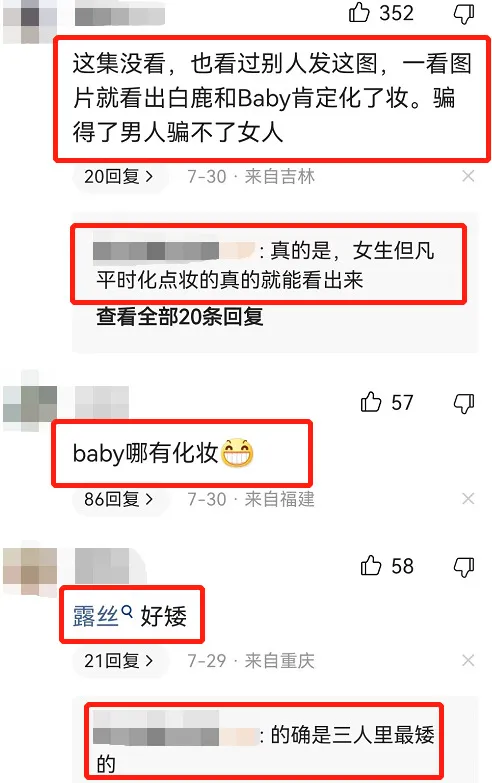Like the comment with 352 likes
This screenshot has width=492, height=783.
359,12
